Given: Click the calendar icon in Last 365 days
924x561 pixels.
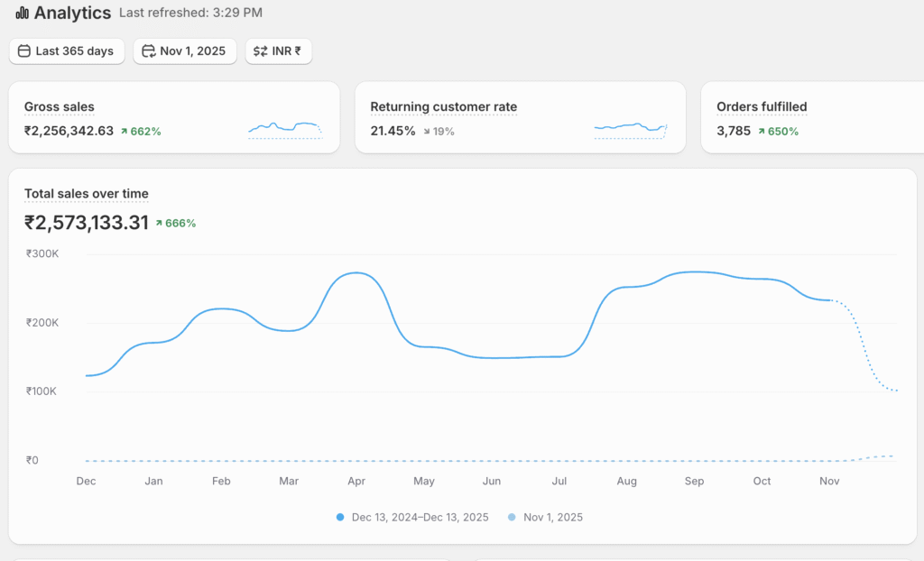Looking at the screenshot, I should (x=24, y=51).
